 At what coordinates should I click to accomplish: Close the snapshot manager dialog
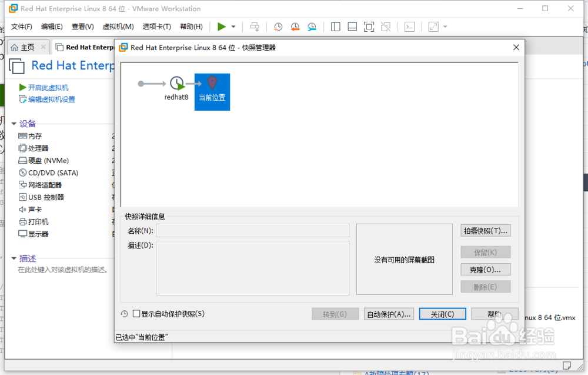516,47
